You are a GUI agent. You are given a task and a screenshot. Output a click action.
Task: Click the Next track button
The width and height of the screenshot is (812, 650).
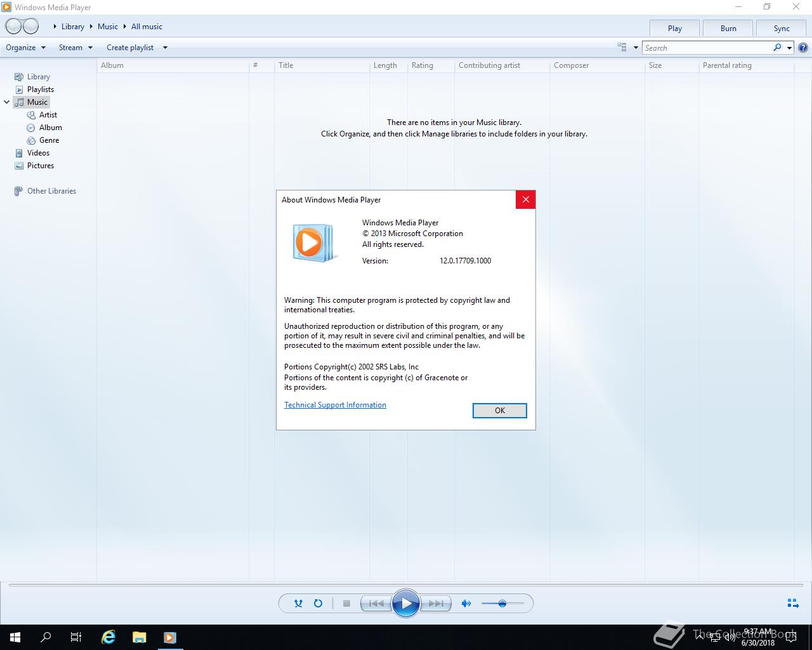pos(436,604)
